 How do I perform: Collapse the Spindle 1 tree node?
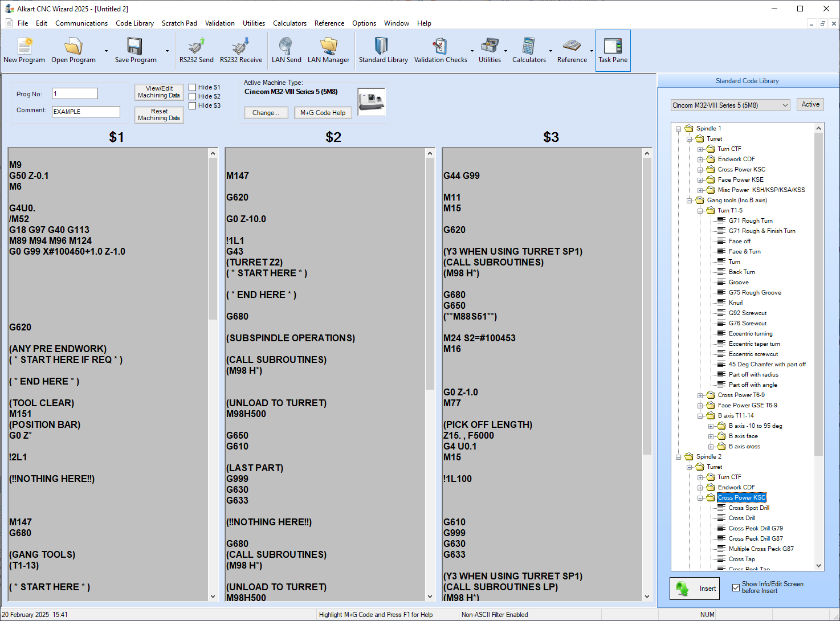tap(679, 129)
